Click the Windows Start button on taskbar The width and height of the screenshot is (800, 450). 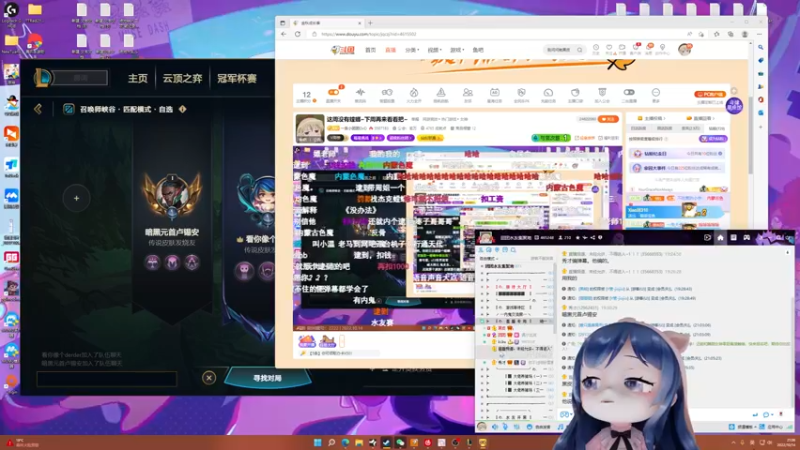click(x=317, y=442)
